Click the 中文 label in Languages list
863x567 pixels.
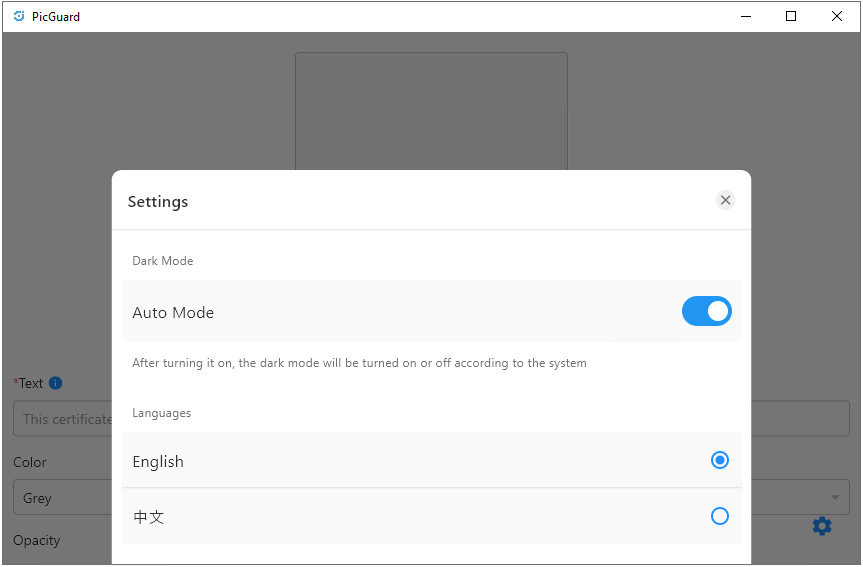pyautogui.click(x=149, y=517)
